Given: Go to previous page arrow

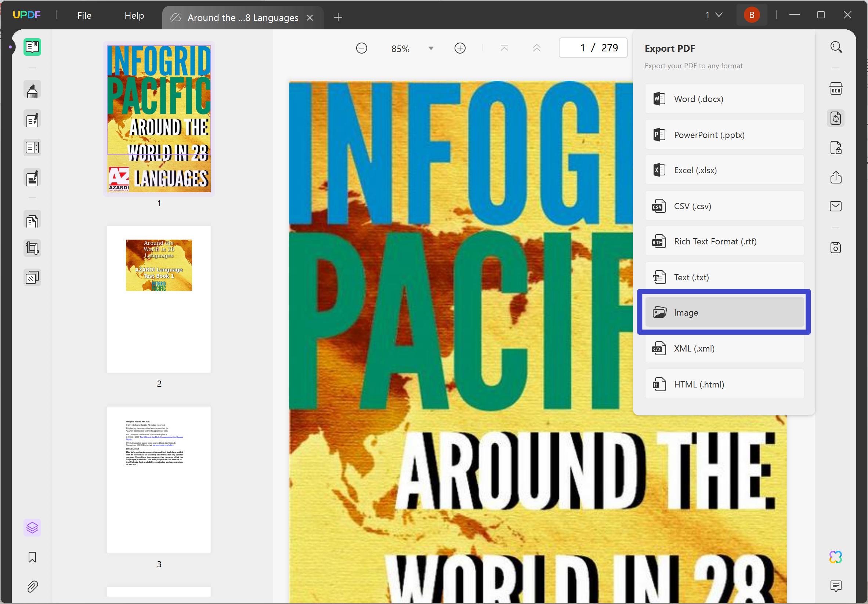Looking at the screenshot, I should tap(537, 48).
